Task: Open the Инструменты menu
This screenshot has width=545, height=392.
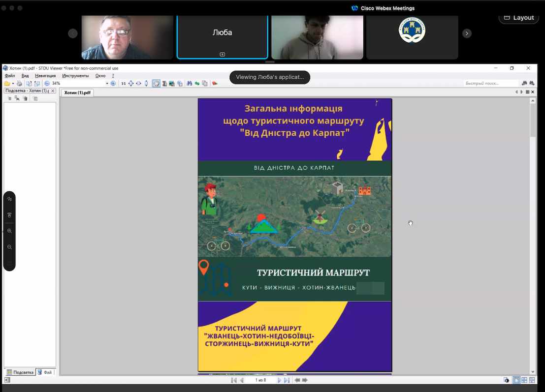Action: [x=75, y=76]
